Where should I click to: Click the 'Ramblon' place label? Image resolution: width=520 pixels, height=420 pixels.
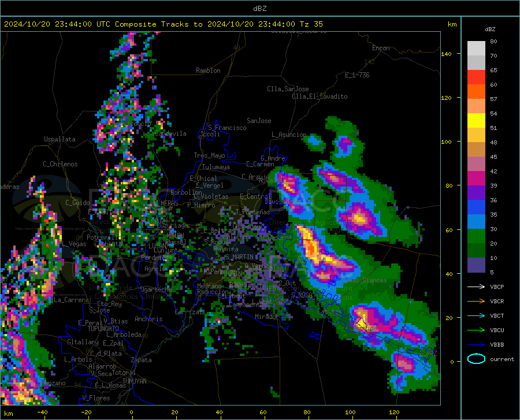pyautogui.click(x=208, y=70)
